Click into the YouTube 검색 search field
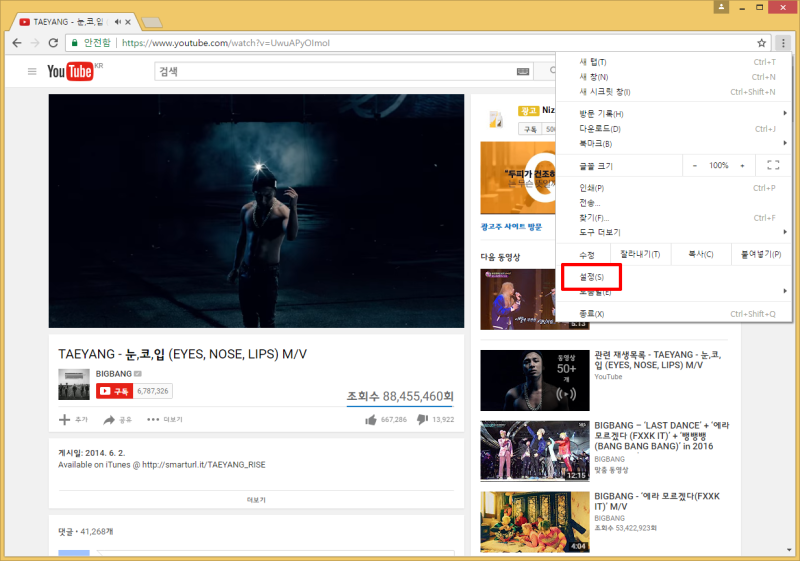The width and height of the screenshot is (800, 561). click(x=337, y=71)
